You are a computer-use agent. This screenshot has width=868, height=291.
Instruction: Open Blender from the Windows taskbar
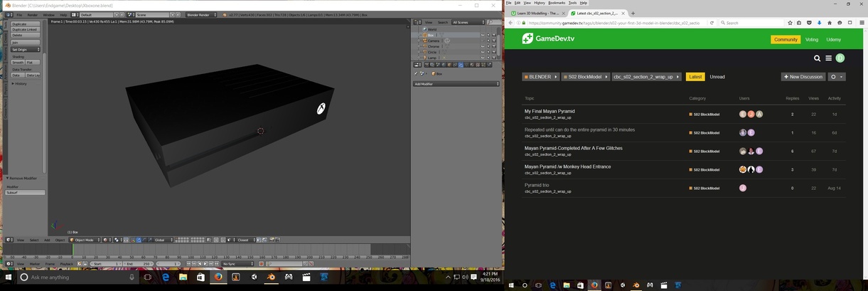point(270,277)
